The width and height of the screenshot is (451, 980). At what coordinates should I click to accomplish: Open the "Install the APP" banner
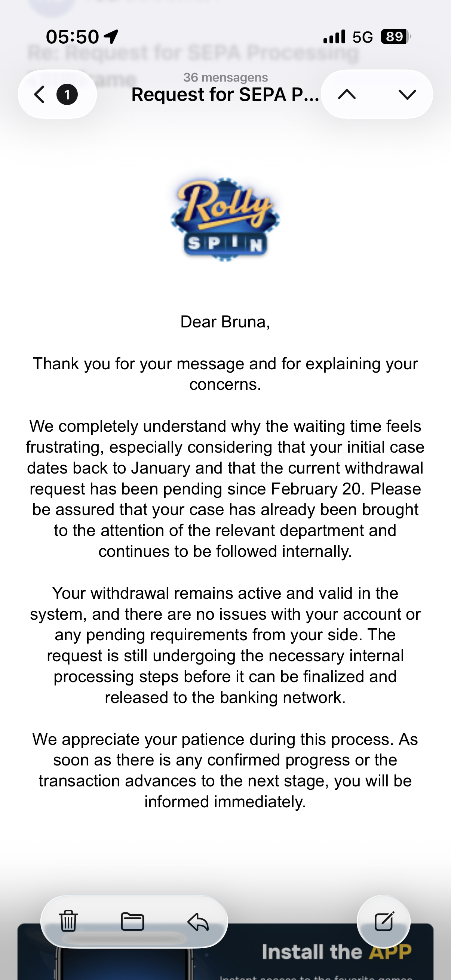pyautogui.click(x=337, y=952)
